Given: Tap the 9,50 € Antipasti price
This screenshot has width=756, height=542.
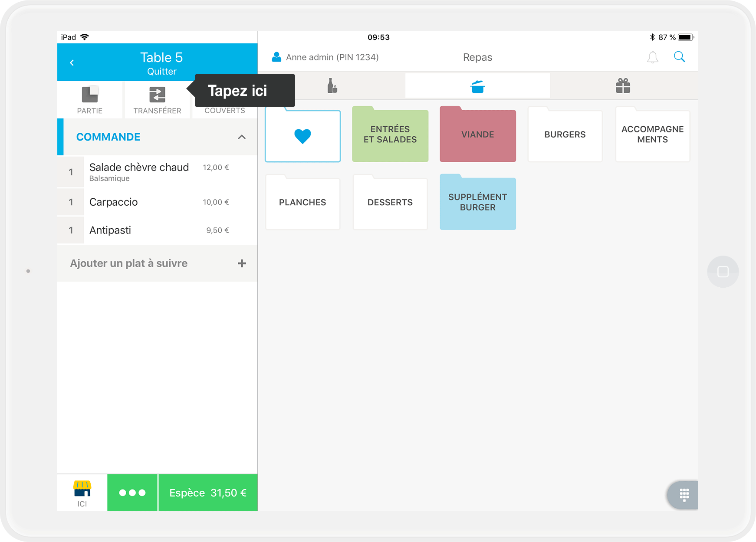Looking at the screenshot, I should coord(217,230).
